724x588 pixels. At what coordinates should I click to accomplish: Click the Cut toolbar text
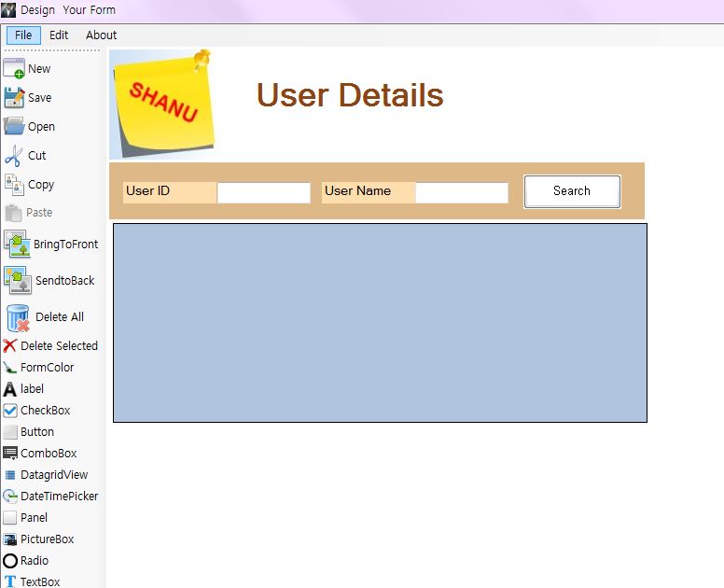point(37,156)
